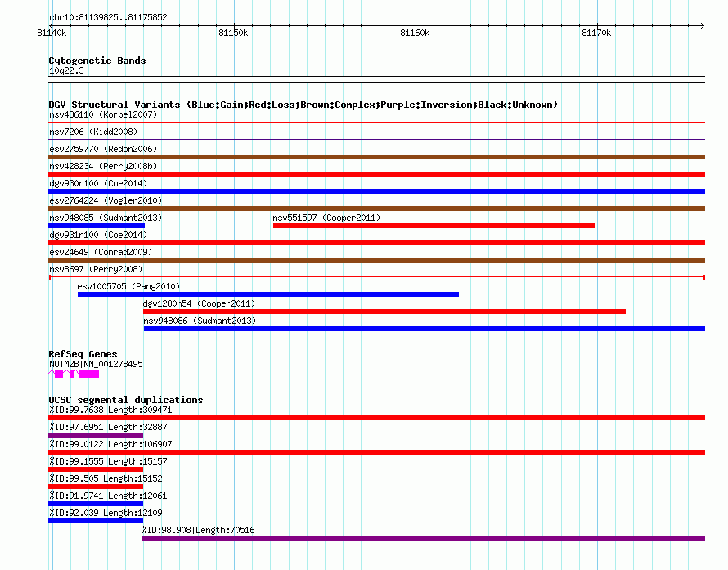Click the 81140k ruler tick label
The height and width of the screenshot is (570, 728).
52,34
